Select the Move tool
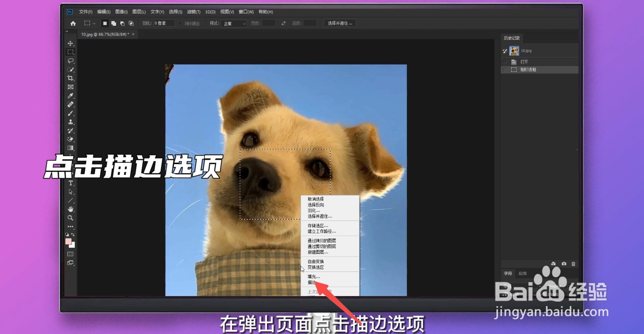This screenshot has width=644, height=334. click(70, 43)
